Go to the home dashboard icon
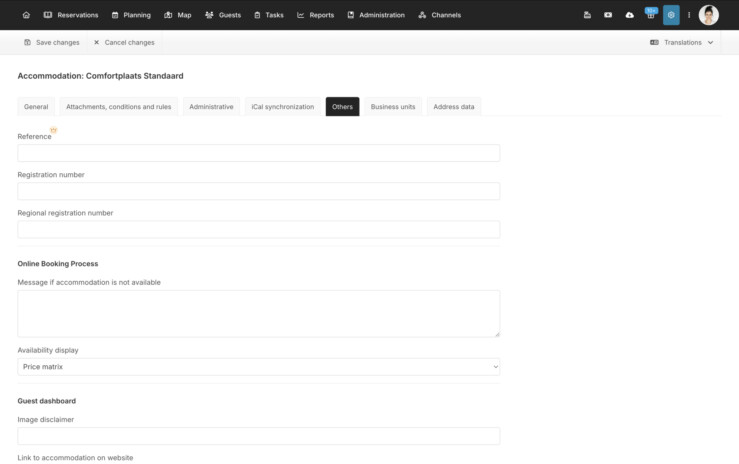The width and height of the screenshot is (739, 464). [26, 15]
